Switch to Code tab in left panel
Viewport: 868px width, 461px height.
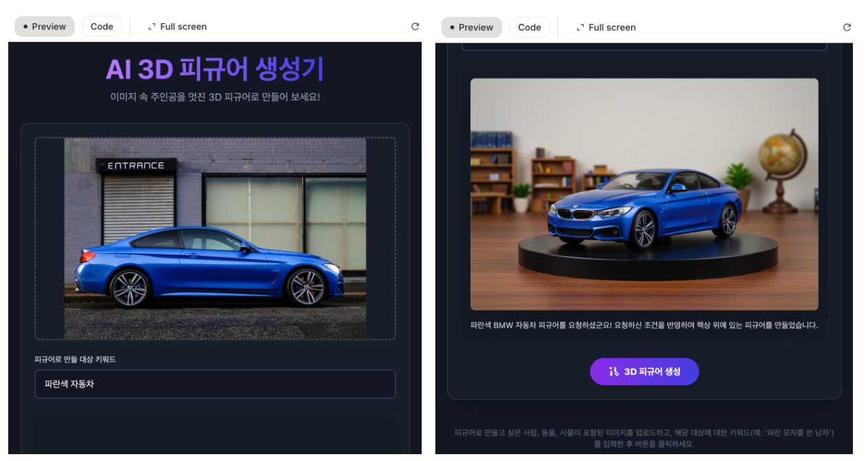(102, 27)
